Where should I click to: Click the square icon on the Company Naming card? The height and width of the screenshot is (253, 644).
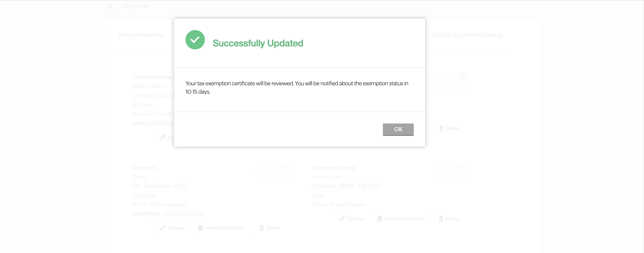(x=460, y=171)
